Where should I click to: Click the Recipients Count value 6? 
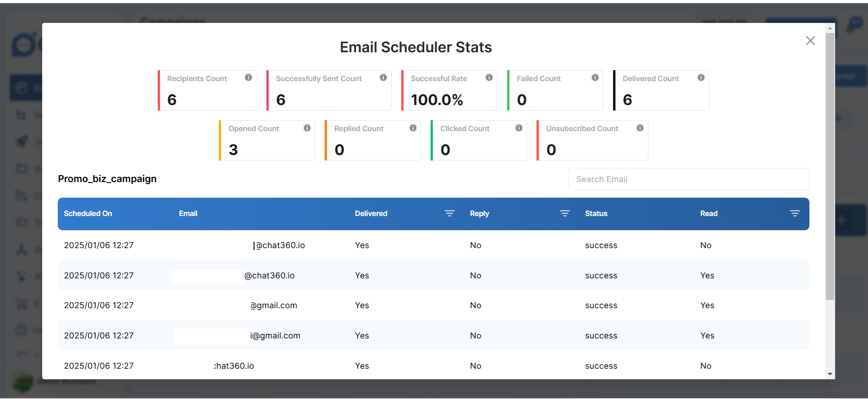[x=172, y=100]
